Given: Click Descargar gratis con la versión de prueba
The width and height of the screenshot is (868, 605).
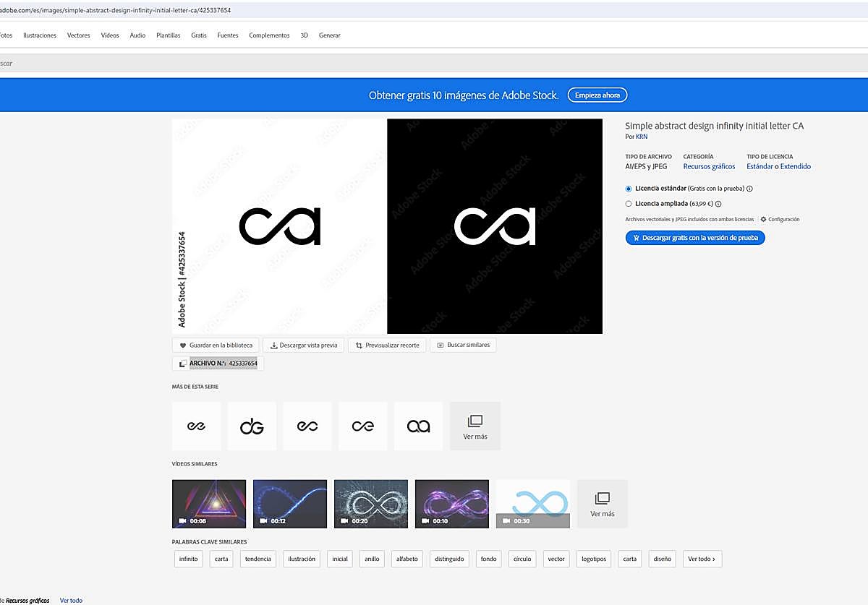Looking at the screenshot, I should [694, 238].
